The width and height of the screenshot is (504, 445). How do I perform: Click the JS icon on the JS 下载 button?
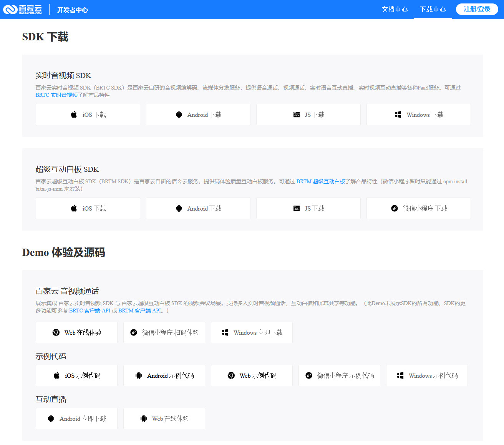click(296, 114)
